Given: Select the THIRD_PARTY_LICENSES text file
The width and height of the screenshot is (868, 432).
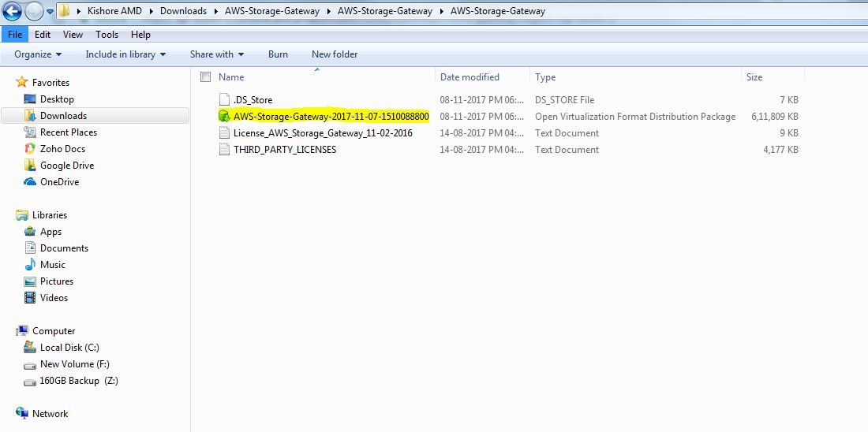Looking at the screenshot, I should 285,150.
